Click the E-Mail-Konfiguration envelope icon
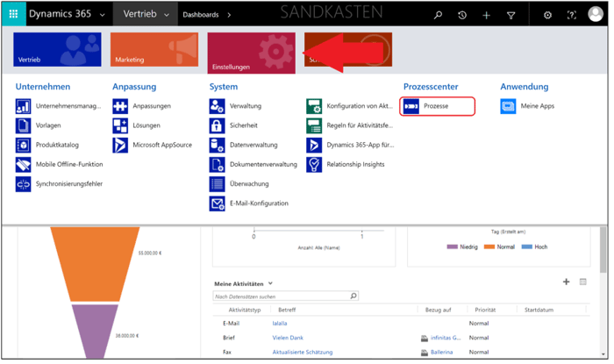 pos(217,203)
